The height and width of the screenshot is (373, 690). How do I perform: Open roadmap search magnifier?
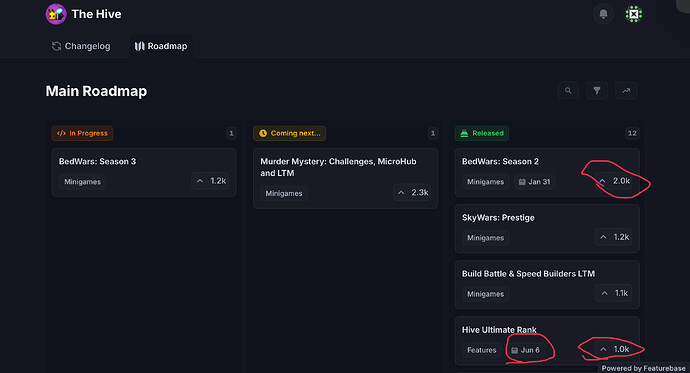coord(568,91)
